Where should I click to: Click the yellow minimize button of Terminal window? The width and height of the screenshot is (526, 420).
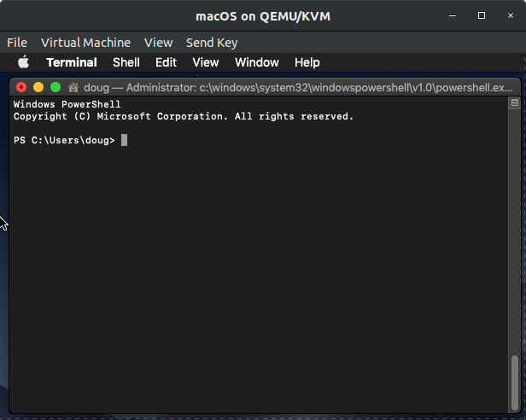pyautogui.click(x=38, y=88)
